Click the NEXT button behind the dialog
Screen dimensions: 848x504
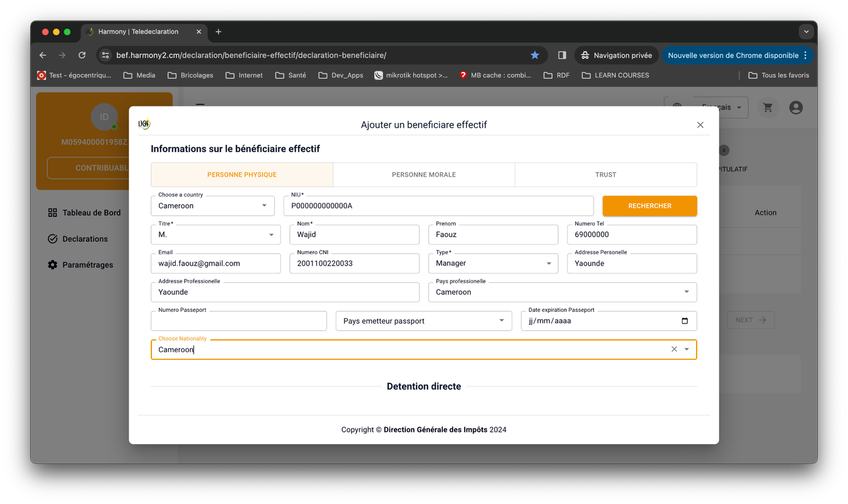click(x=750, y=320)
